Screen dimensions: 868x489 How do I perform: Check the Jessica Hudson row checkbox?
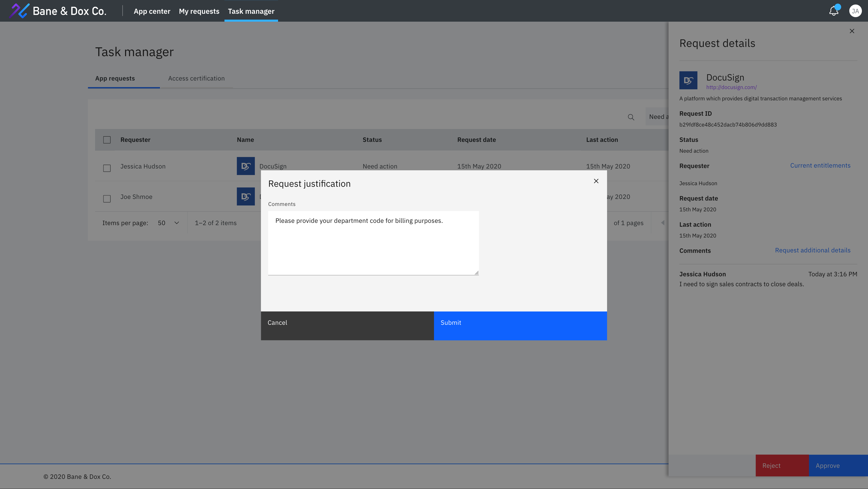107,168
